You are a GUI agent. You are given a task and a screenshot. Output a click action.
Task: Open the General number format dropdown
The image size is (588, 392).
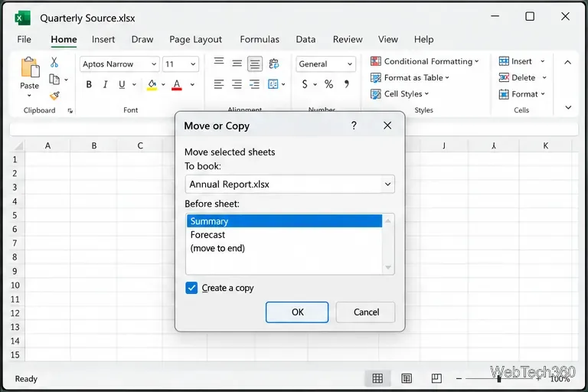click(349, 64)
